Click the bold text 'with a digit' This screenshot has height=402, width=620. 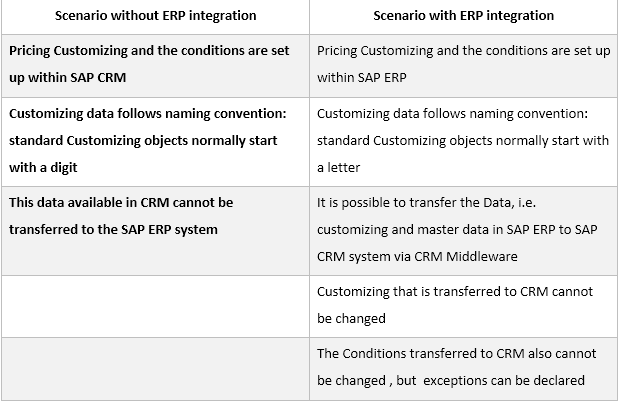pos(43,168)
